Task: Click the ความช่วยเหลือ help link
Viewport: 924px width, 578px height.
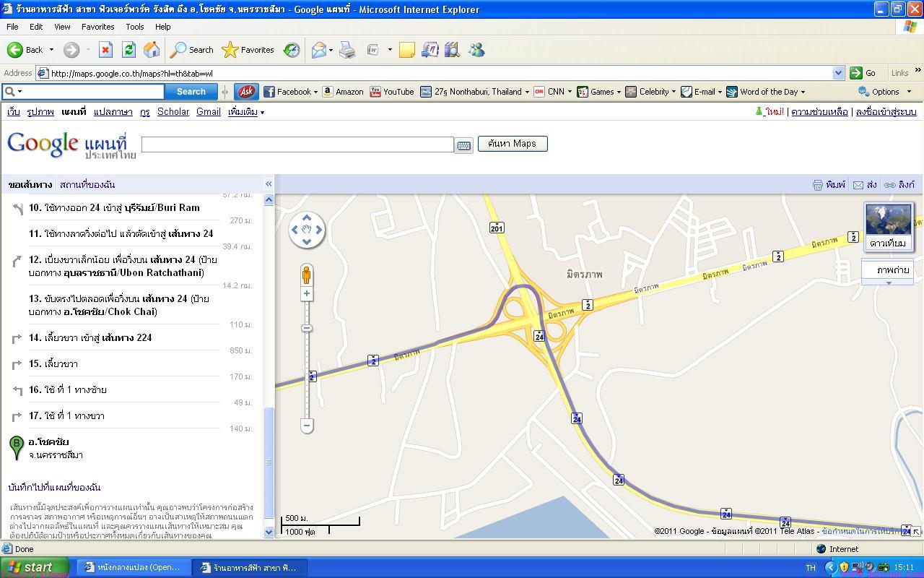Action: [819, 112]
